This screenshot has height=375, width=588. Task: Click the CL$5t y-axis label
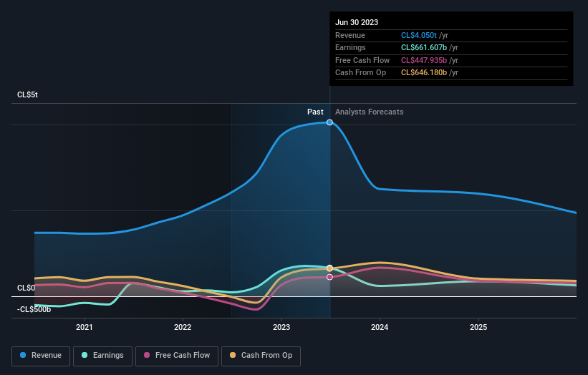coord(27,94)
